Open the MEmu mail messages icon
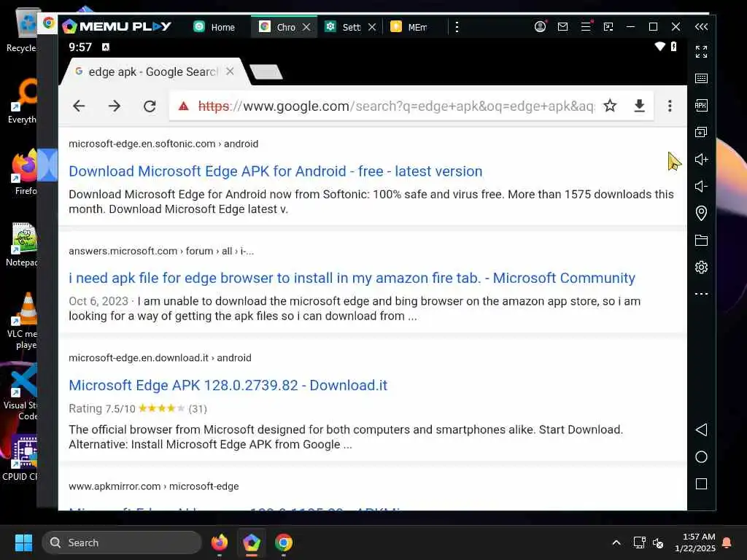The image size is (747, 560). click(x=562, y=27)
